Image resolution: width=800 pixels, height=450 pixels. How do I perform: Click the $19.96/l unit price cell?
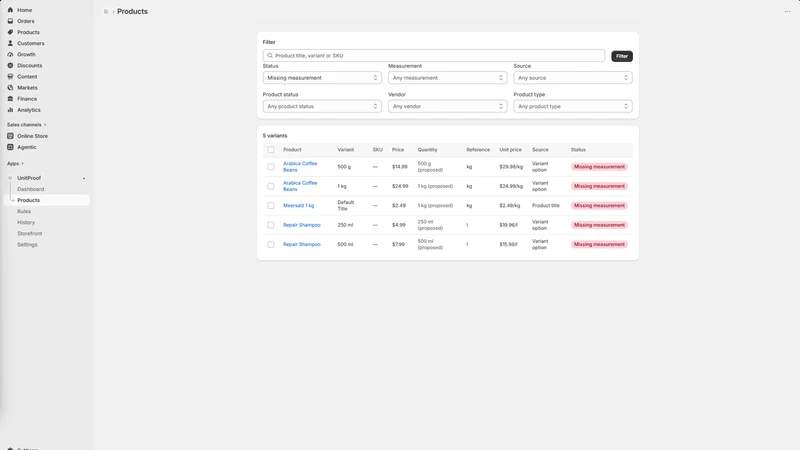(x=508, y=225)
